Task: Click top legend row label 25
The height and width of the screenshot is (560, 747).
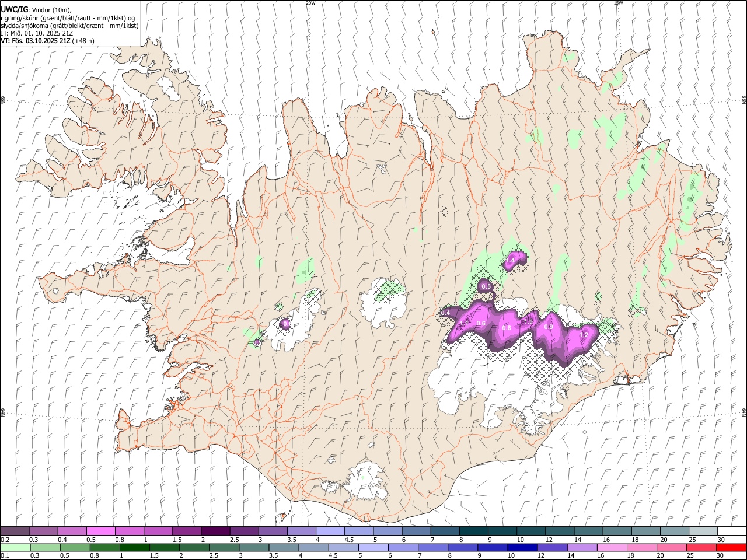Action: 692,540
